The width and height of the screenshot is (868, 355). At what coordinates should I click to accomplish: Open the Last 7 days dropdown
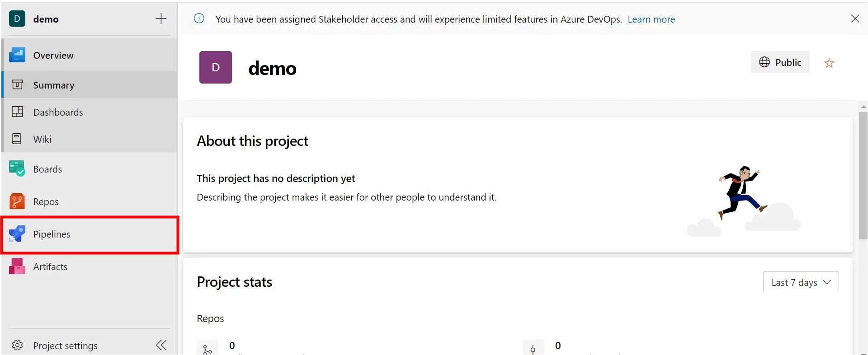coord(801,282)
